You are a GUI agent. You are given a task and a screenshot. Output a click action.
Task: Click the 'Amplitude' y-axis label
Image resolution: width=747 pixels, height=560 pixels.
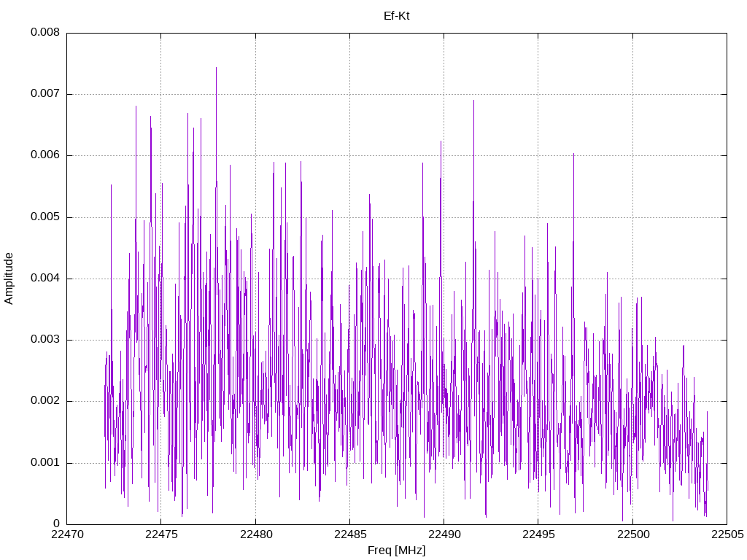(x=9, y=279)
